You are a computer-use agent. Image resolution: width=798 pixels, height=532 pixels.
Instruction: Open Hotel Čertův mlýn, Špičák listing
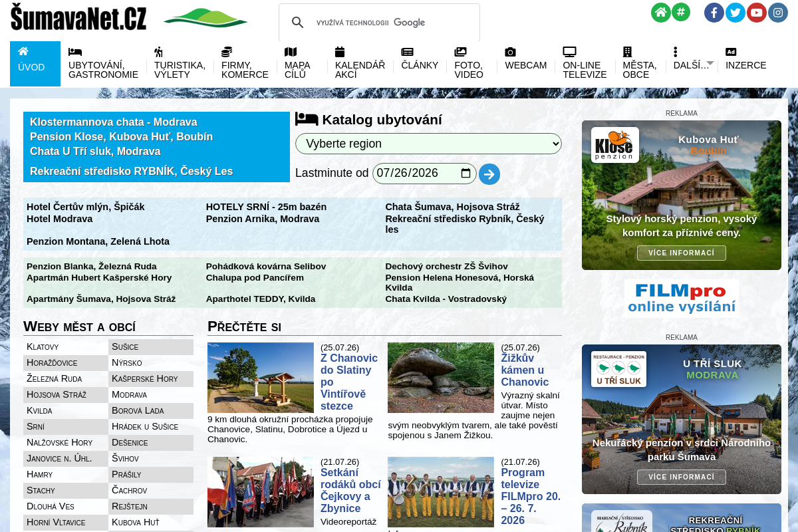tap(86, 207)
